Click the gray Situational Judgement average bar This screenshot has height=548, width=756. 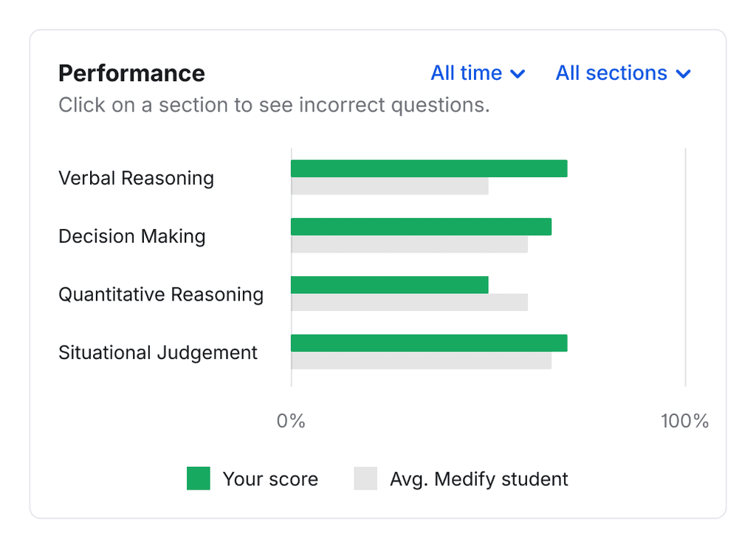click(x=421, y=360)
